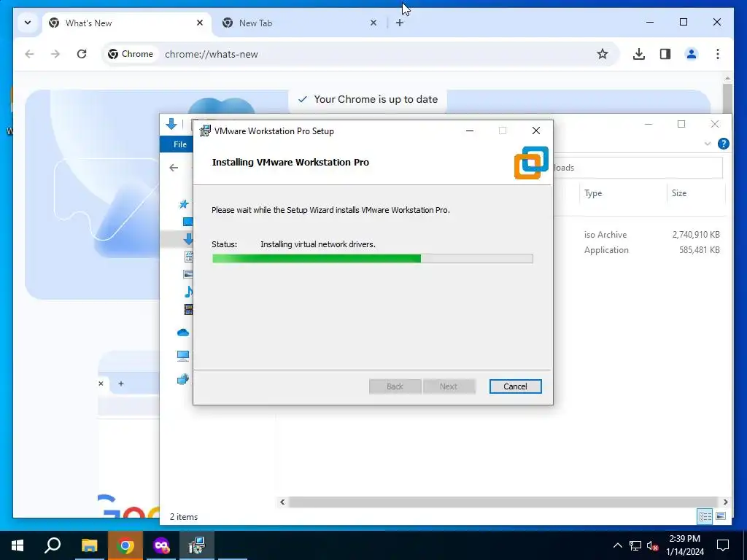
Task: Open clock showing 2:39 PM
Action: point(684,545)
